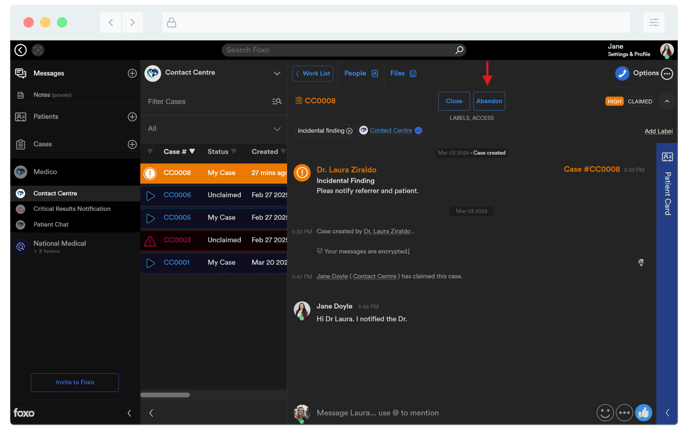Click the Abandon case button
Viewport: 688px width, 431px height.
point(489,101)
